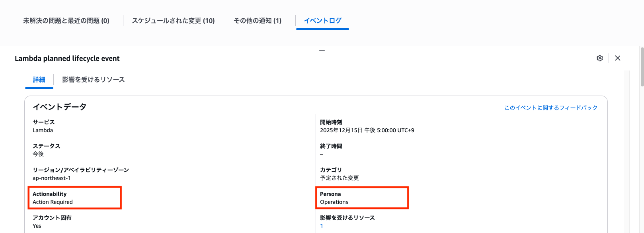Image resolution: width=644 pixels, height=233 pixels.
Task: Click the ap-northeast-1 region value
Action: (x=52, y=178)
